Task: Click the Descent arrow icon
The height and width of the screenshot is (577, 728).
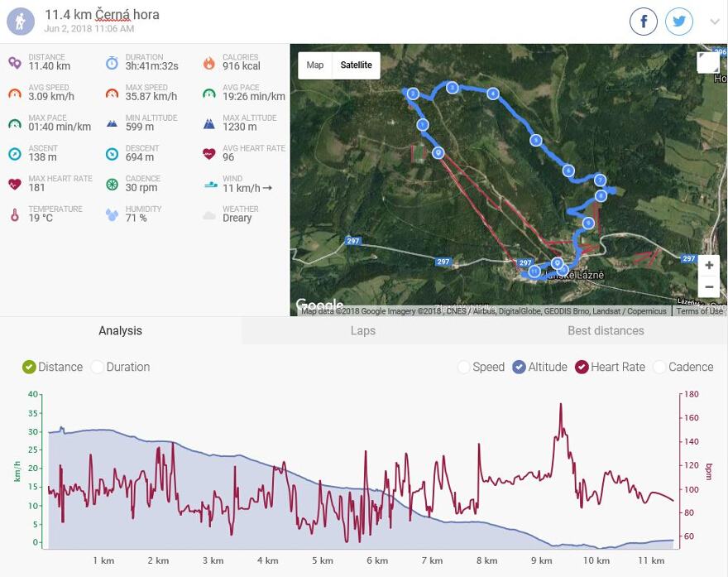Action: [x=112, y=154]
